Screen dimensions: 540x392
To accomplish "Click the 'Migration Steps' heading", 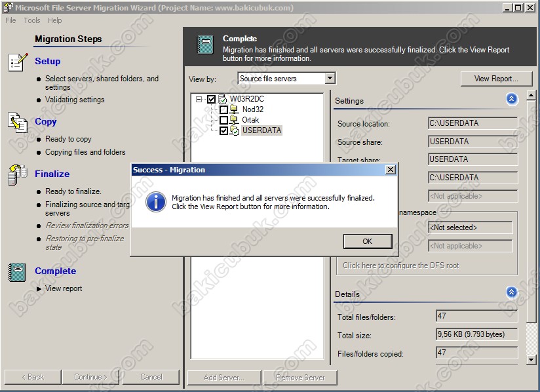I will (x=68, y=39).
